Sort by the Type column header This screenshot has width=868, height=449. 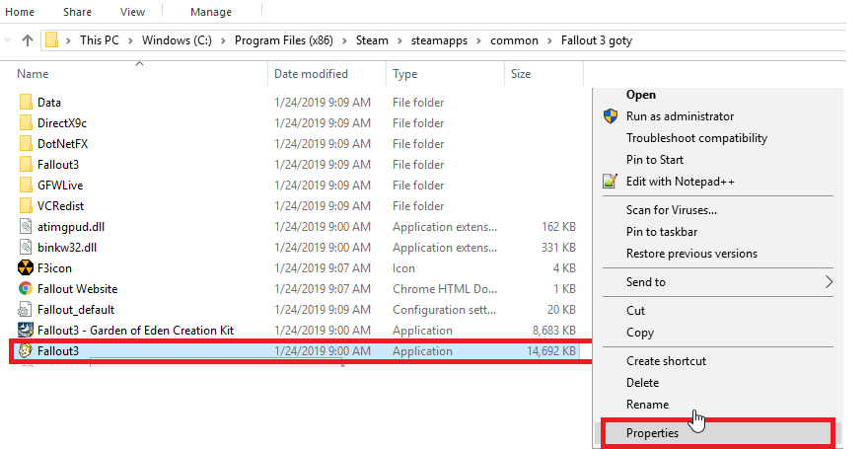click(404, 74)
